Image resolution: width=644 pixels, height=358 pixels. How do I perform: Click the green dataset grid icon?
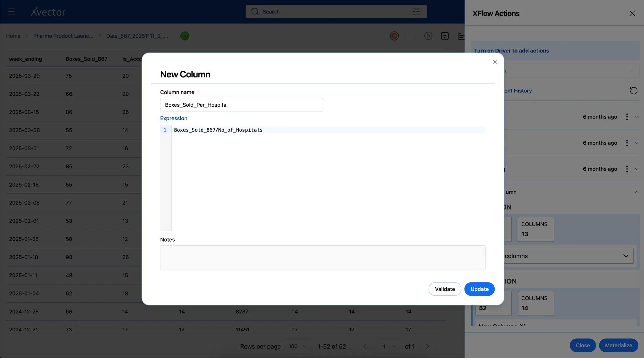tap(185, 36)
